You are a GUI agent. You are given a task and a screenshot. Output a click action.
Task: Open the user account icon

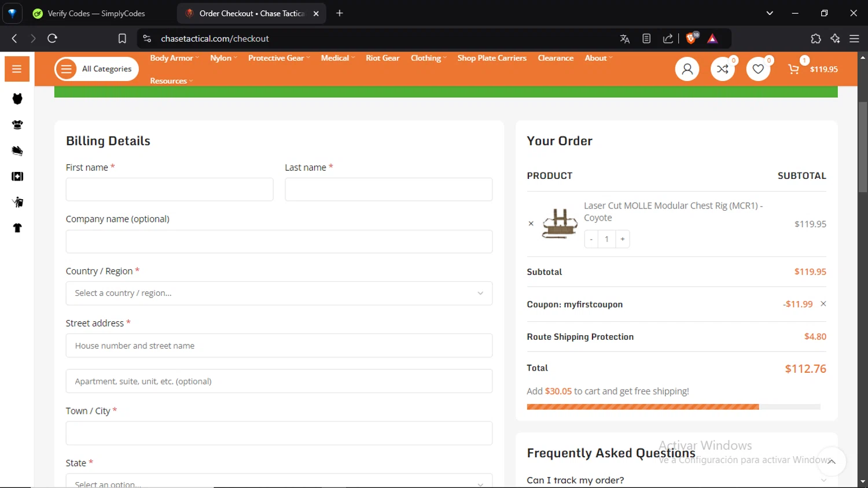coord(687,69)
